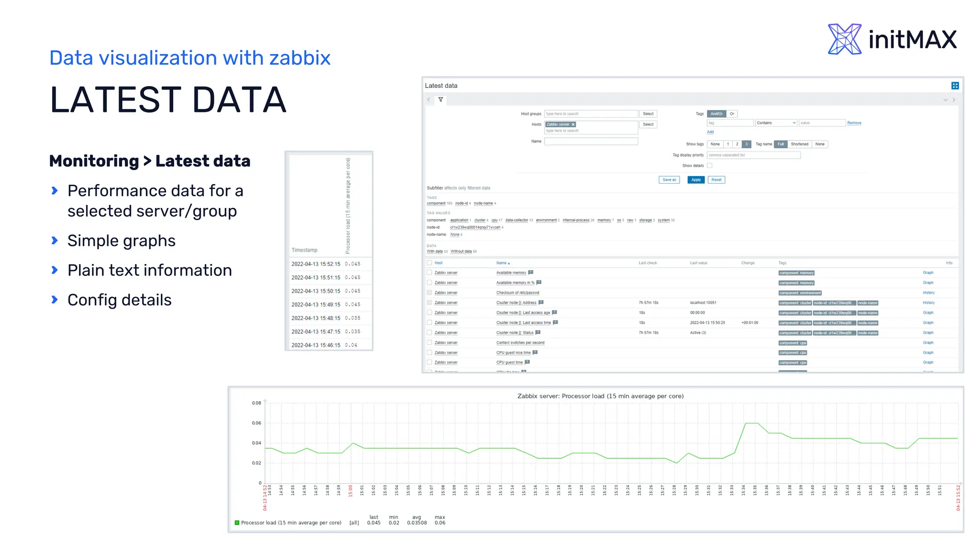The height and width of the screenshot is (551, 980).
Task: Open the Contains operator dropdown
Action: pyautogui.click(x=776, y=123)
